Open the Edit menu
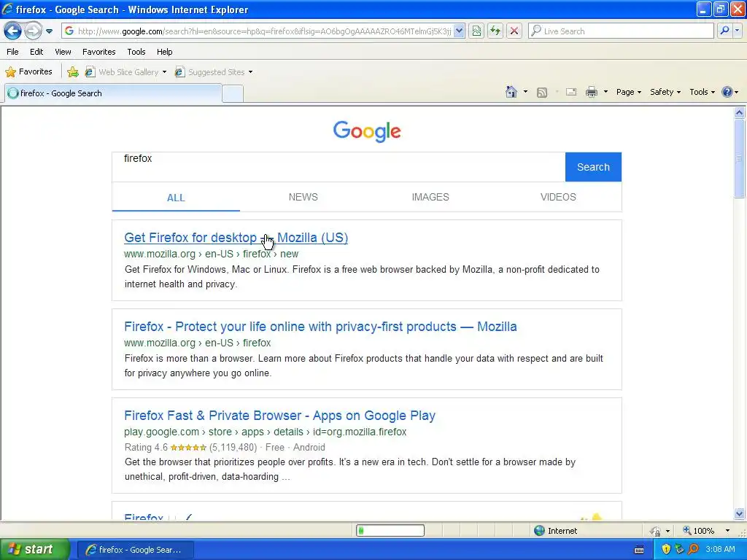The image size is (747, 560). click(36, 52)
